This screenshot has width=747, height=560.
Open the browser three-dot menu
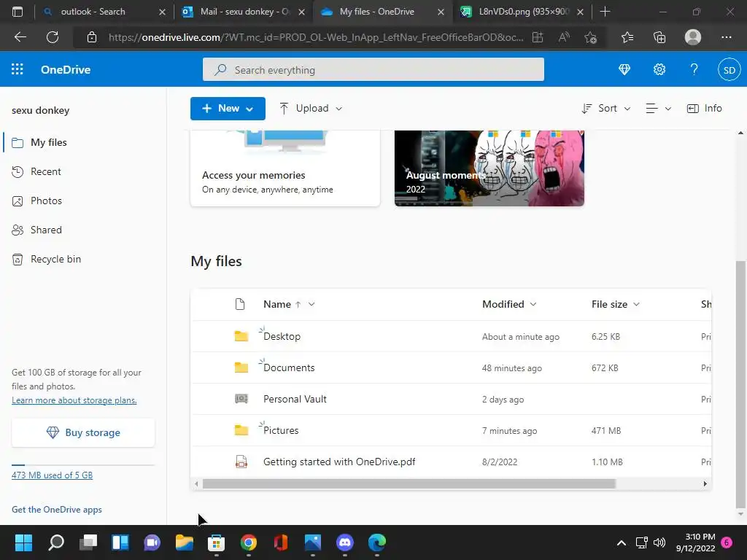pyautogui.click(x=726, y=37)
